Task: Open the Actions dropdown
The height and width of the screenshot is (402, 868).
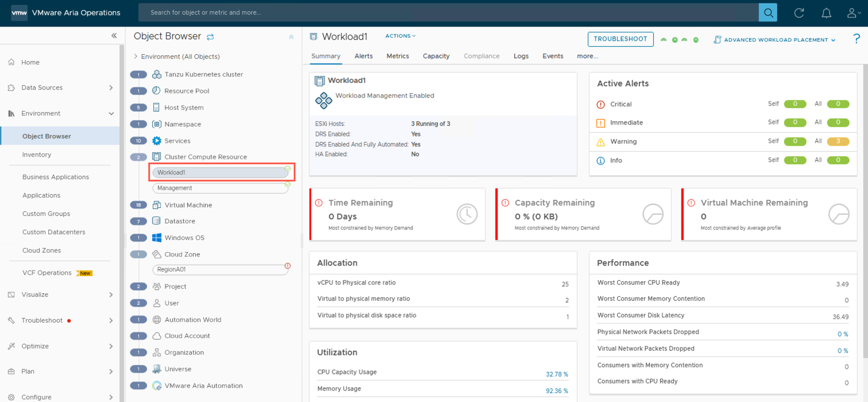Action: pyautogui.click(x=400, y=36)
